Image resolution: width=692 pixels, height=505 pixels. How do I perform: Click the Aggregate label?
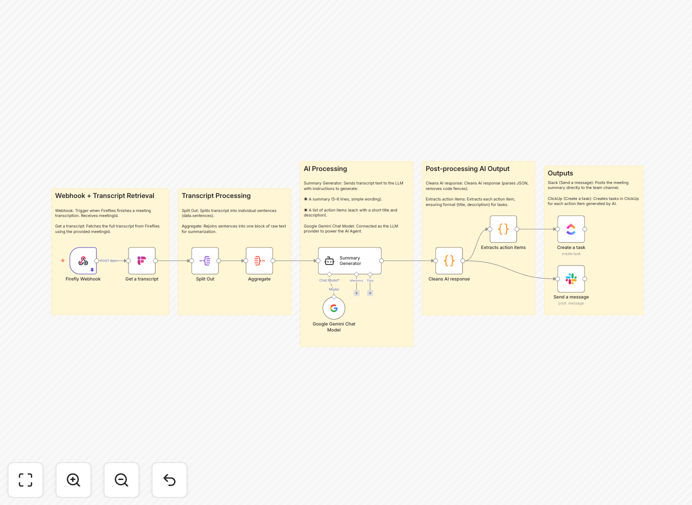click(x=259, y=279)
